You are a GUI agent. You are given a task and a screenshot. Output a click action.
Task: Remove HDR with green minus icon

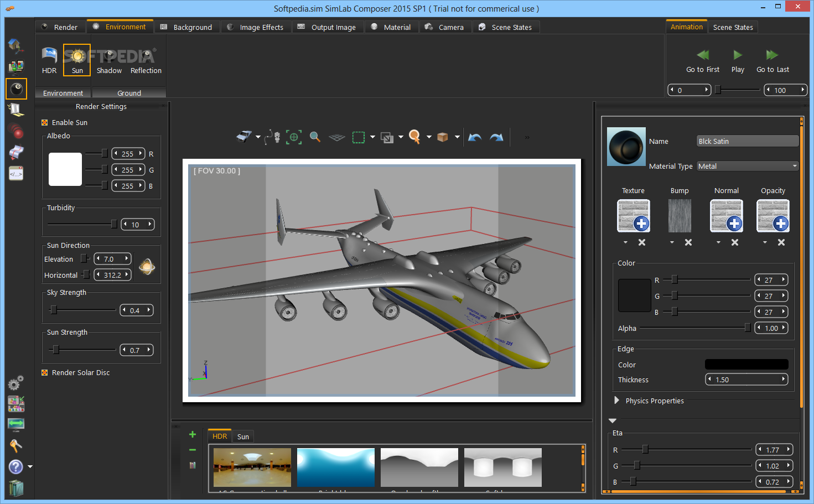pos(193,450)
